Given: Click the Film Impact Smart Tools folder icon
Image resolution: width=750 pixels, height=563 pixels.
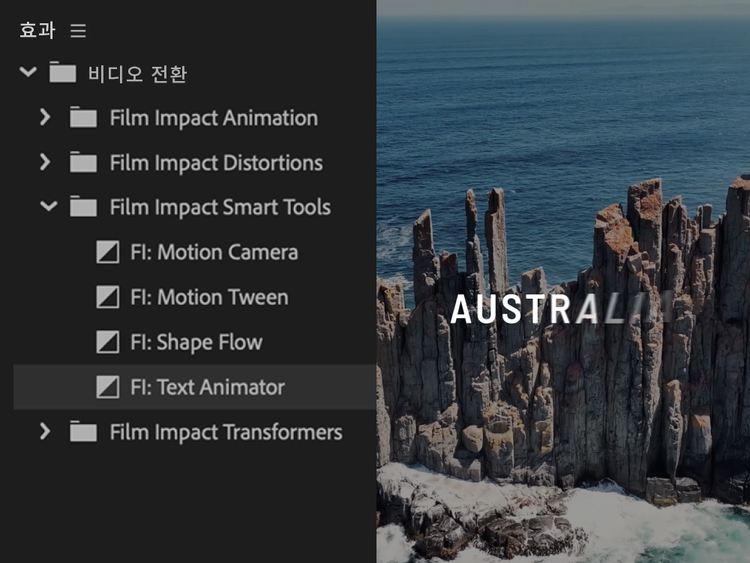Looking at the screenshot, I should [83, 206].
